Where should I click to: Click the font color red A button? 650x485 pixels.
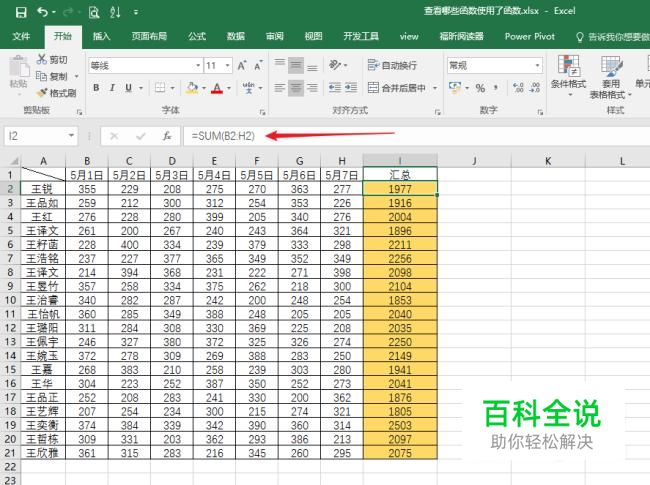click(x=217, y=88)
